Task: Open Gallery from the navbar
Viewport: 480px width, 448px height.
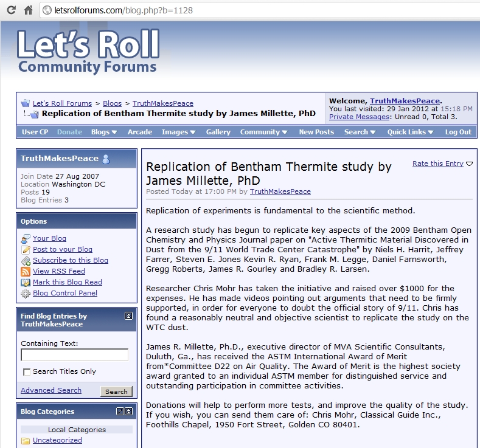Action: click(218, 132)
